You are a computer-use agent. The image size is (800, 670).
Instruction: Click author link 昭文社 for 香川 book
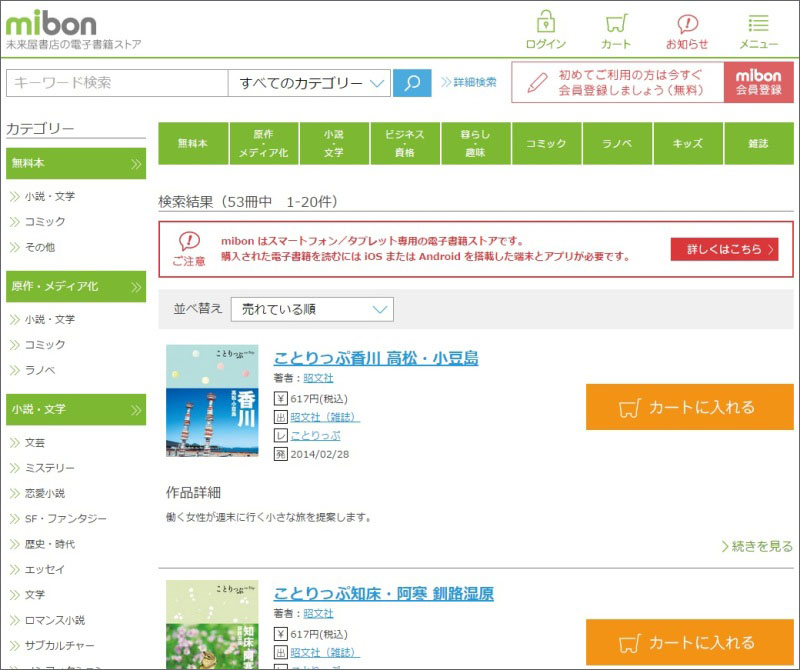318,378
